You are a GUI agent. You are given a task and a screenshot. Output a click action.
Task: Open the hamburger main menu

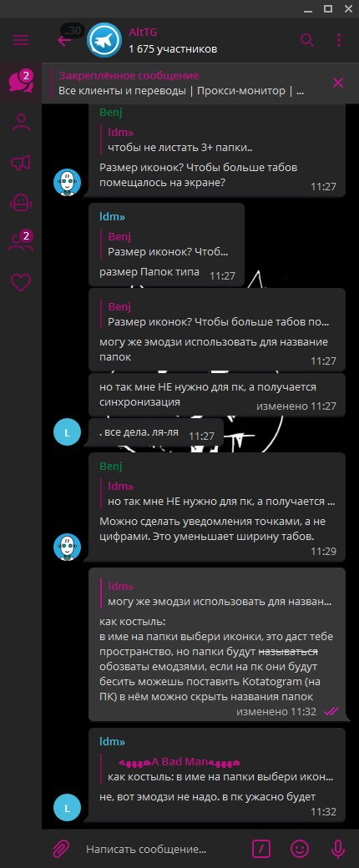(x=21, y=40)
